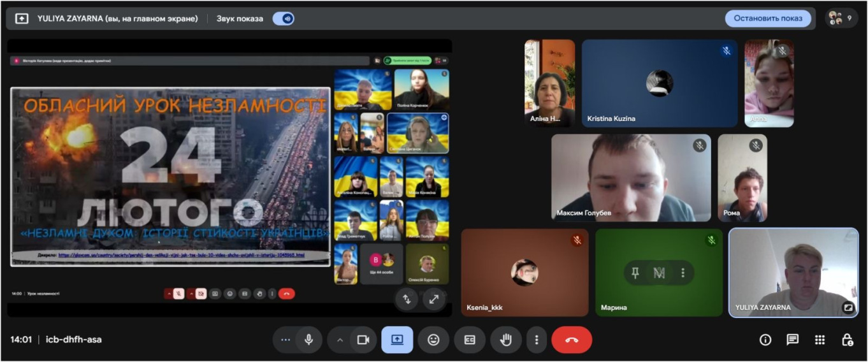Send a reaction with the emoji icon

coord(433,340)
